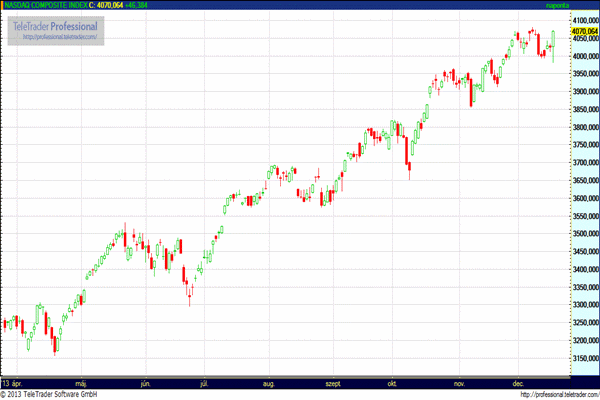Select the 'nov.' time axis marker
This screenshot has width=600, height=400.
(459, 384)
